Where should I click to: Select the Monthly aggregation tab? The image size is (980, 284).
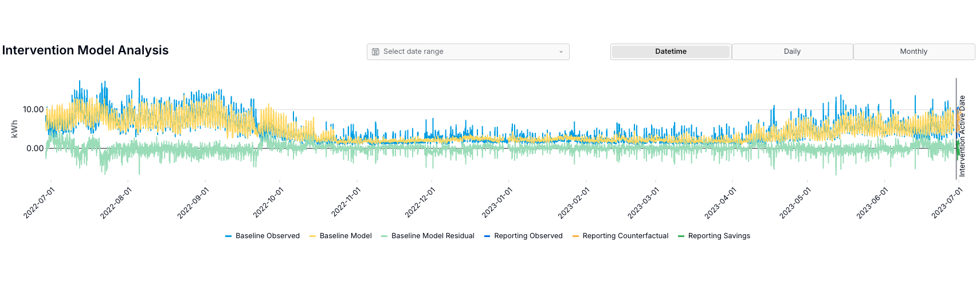coord(914,52)
